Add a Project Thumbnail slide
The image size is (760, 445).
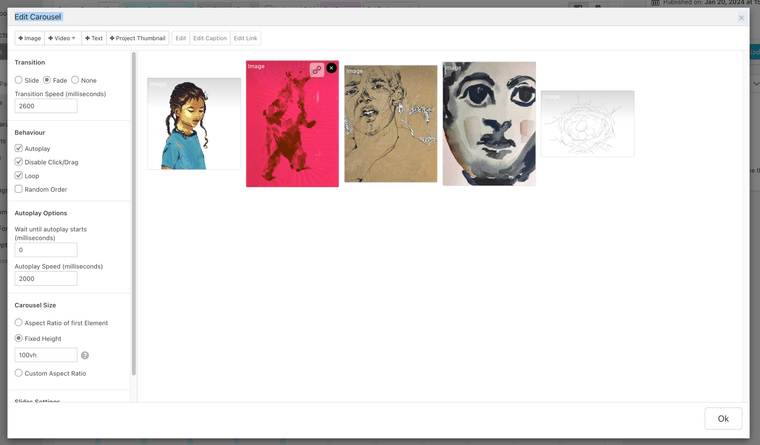click(x=137, y=38)
